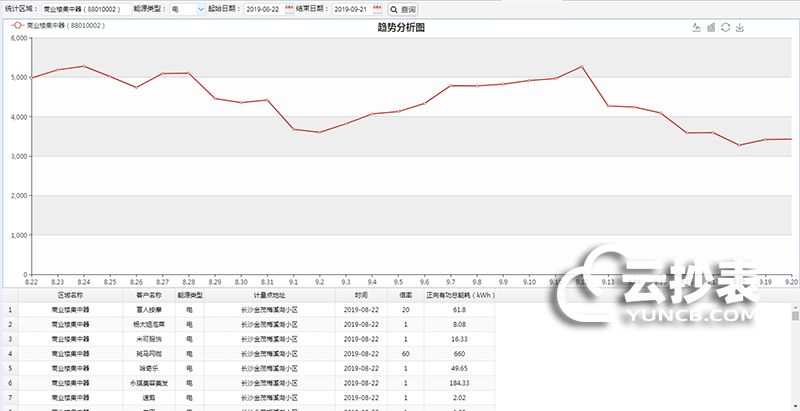Click the 计量点地址 column header

tap(269, 296)
